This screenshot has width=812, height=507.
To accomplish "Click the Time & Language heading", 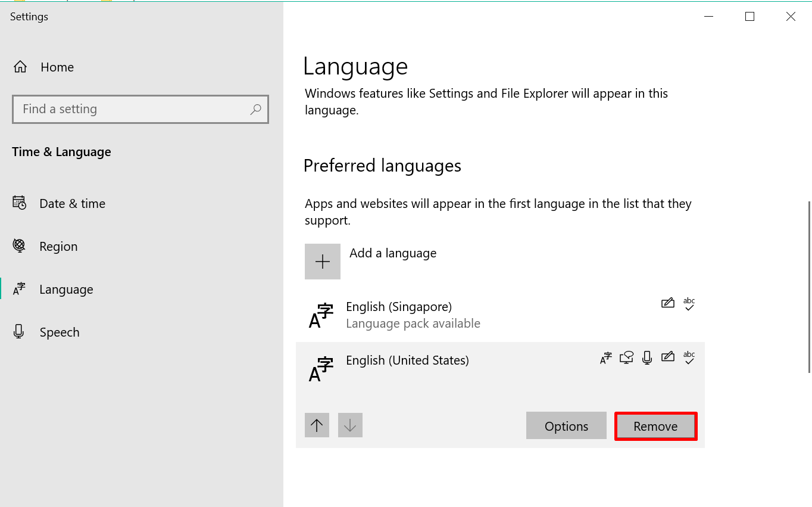I will click(61, 152).
